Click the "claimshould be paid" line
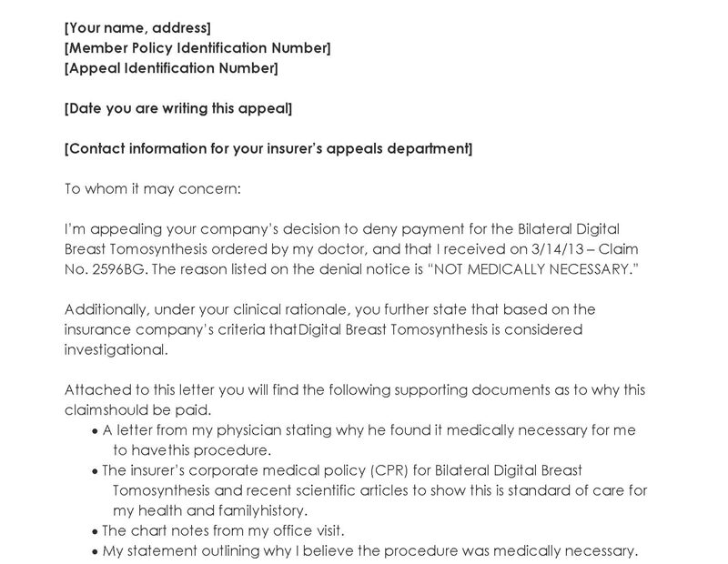This screenshot has width=728, height=564. pyautogui.click(x=137, y=409)
